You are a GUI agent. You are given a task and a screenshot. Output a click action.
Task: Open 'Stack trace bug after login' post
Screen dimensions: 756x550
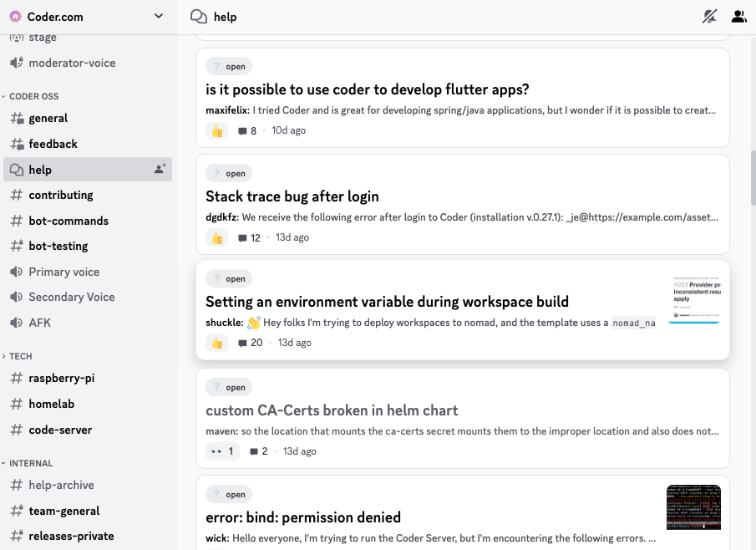click(292, 196)
